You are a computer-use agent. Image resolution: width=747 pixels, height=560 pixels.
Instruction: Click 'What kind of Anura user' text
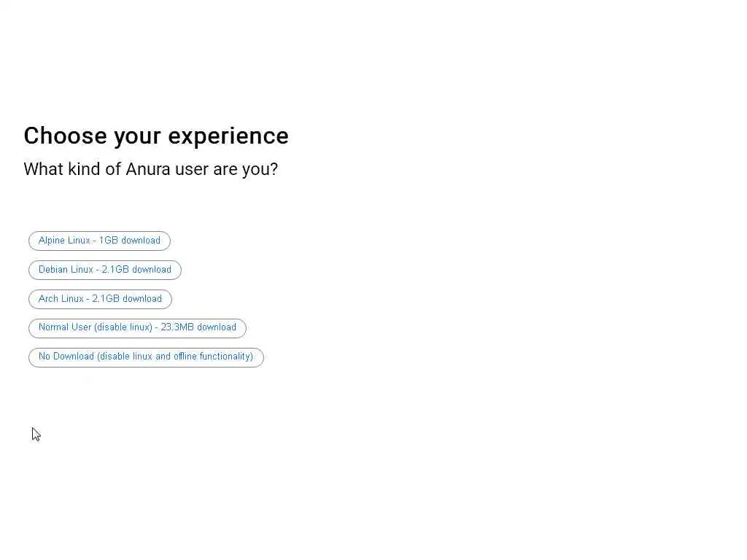(x=151, y=169)
